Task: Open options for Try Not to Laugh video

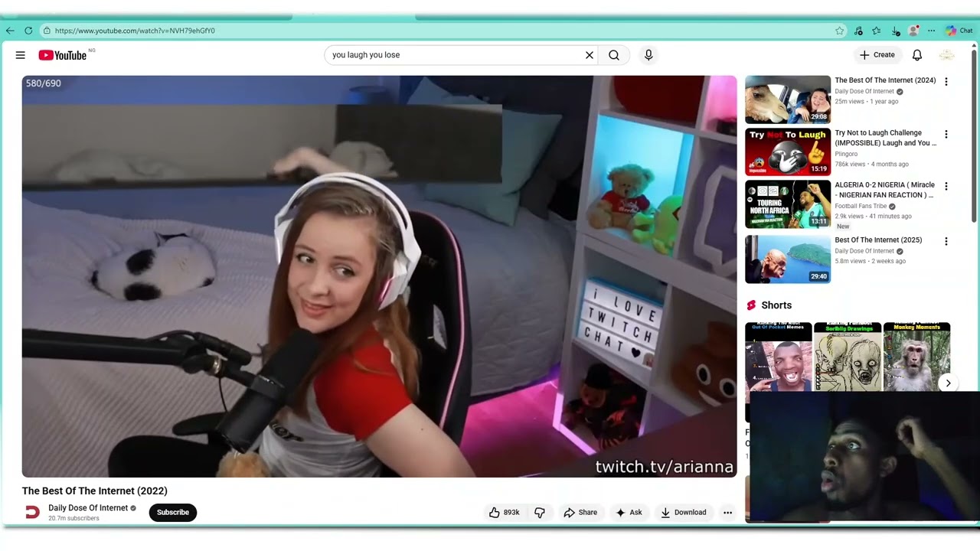Action: tap(946, 134)
